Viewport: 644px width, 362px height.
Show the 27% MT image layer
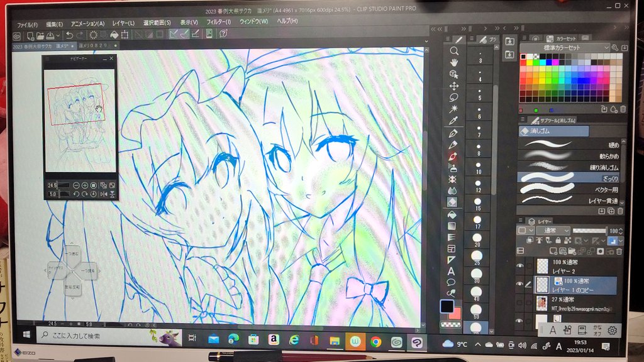coord(520,303)
